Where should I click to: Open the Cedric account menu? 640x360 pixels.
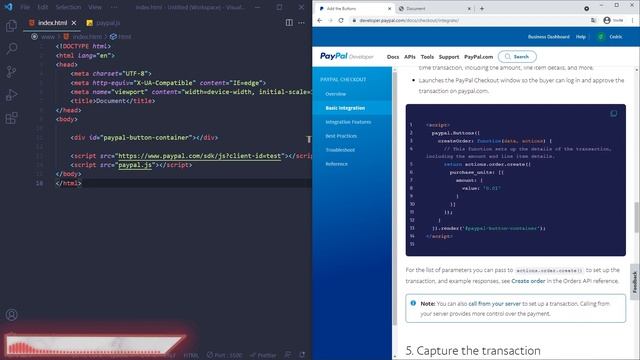click(610, 37)
